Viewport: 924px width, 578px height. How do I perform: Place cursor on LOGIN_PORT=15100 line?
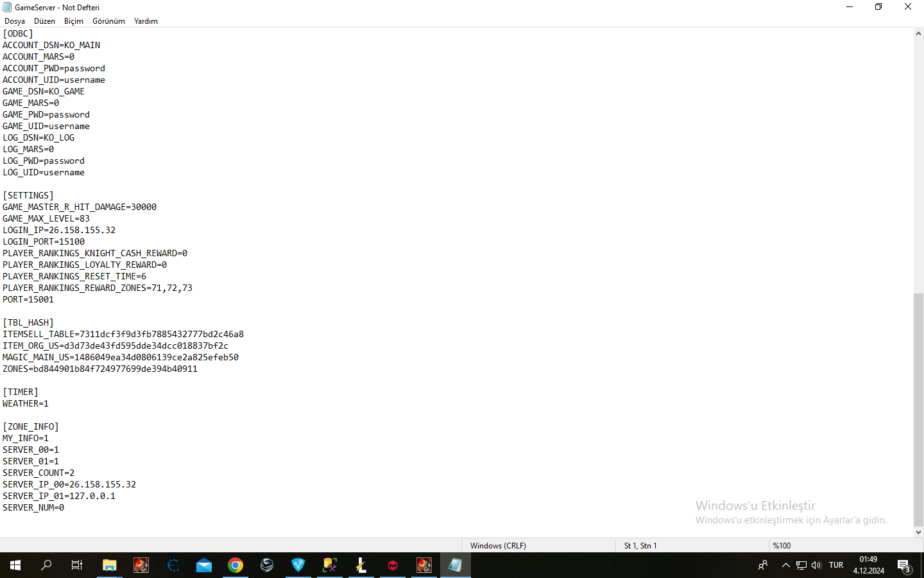[x=44, y=242]
